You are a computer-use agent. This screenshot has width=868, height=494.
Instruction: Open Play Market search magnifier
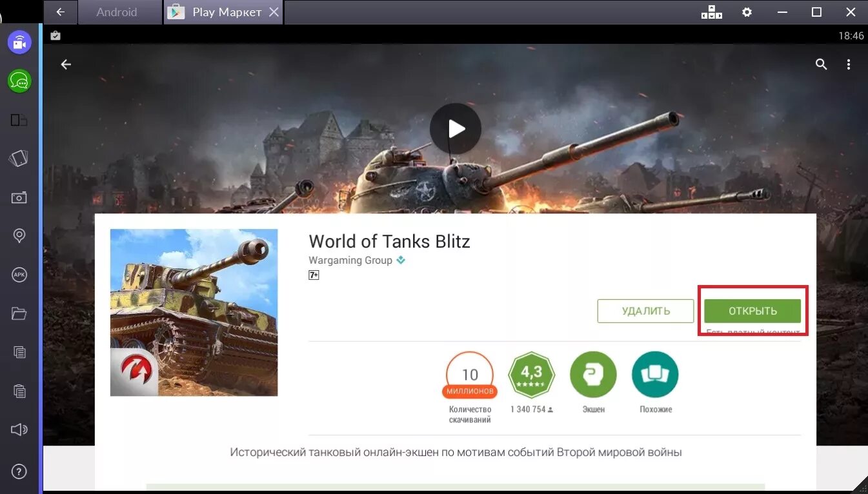point(821,64)
